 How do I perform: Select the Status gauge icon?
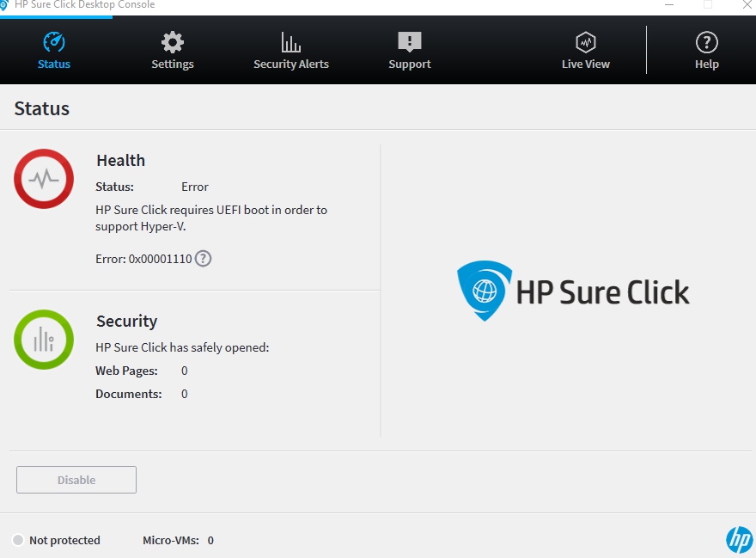pyautogui.click(x=53, y=41)
